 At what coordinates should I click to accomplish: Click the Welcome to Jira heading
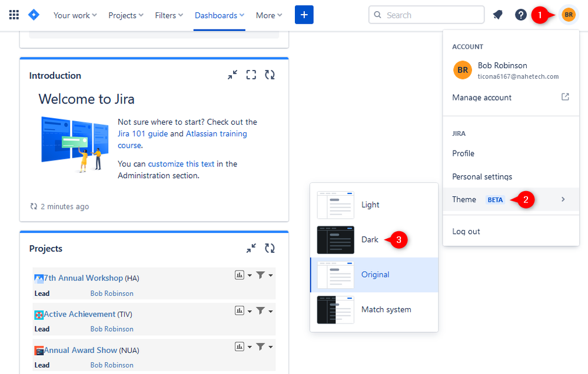point(87,99)
